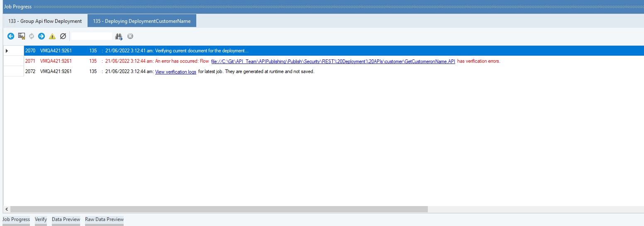
Task: Click the binoculars find next icon
Action: point(119,37)
